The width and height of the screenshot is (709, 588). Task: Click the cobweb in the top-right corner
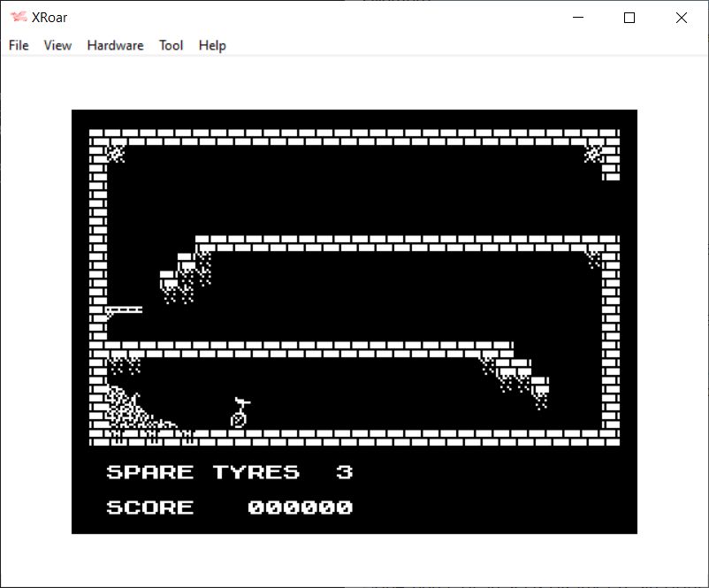(593, 154)
